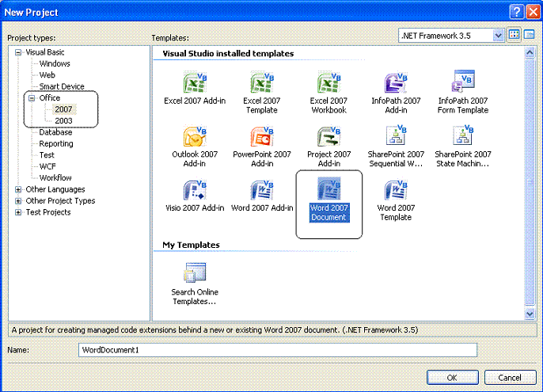The height and width of the screenshot is (392, 543).
Task: Close the New Project dialog
Action: coord(534,12)
